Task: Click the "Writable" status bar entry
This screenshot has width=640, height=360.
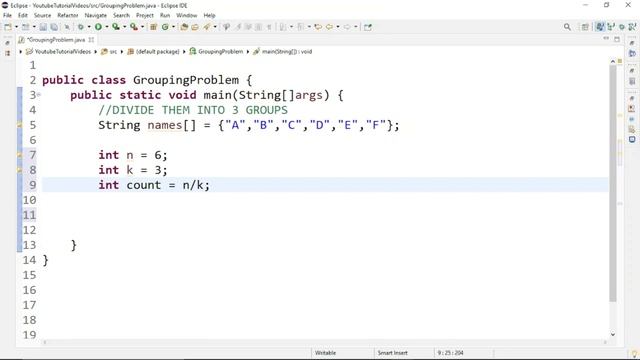Action: pos(325,353)
